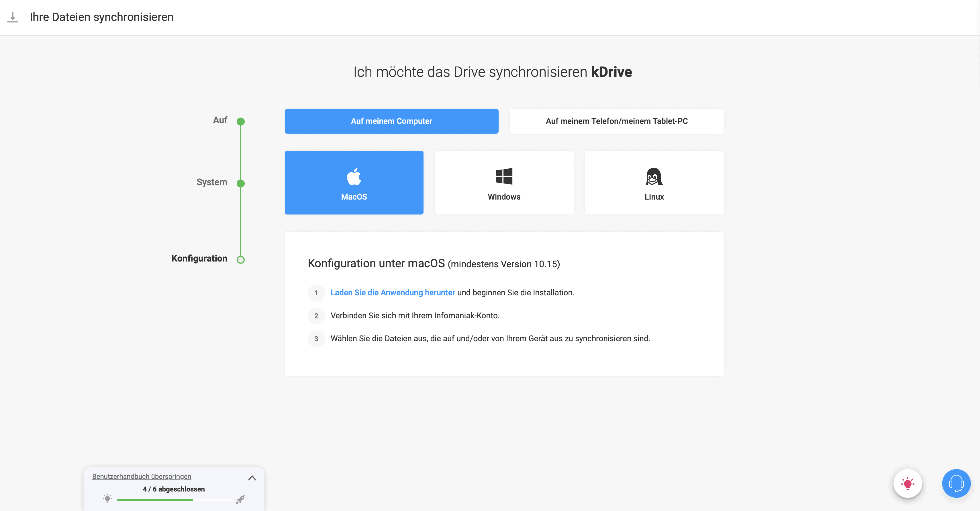Collapse the user guide panel with the chevron

[252, 478]
